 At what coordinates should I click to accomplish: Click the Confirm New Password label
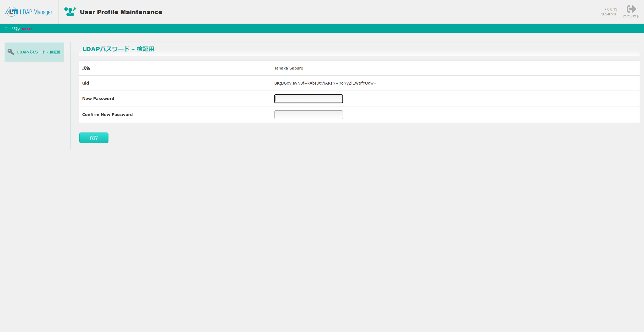(107, 115)
